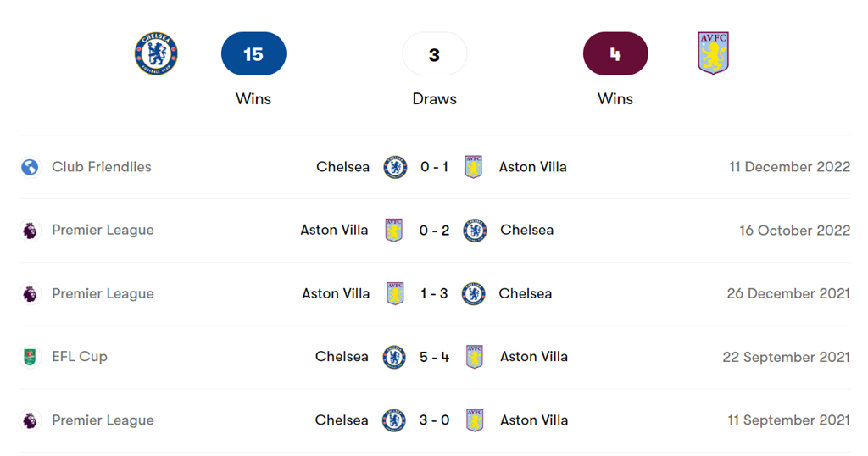Open the 0 - 2 match score
Viewport: 868px width, 456px height.
pyautogui.click(x=434, y=231)
